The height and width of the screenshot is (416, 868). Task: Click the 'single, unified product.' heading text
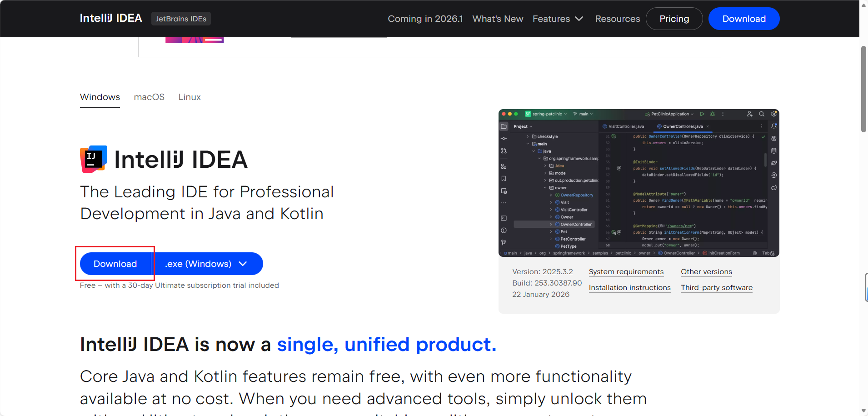tap(387, 345)
